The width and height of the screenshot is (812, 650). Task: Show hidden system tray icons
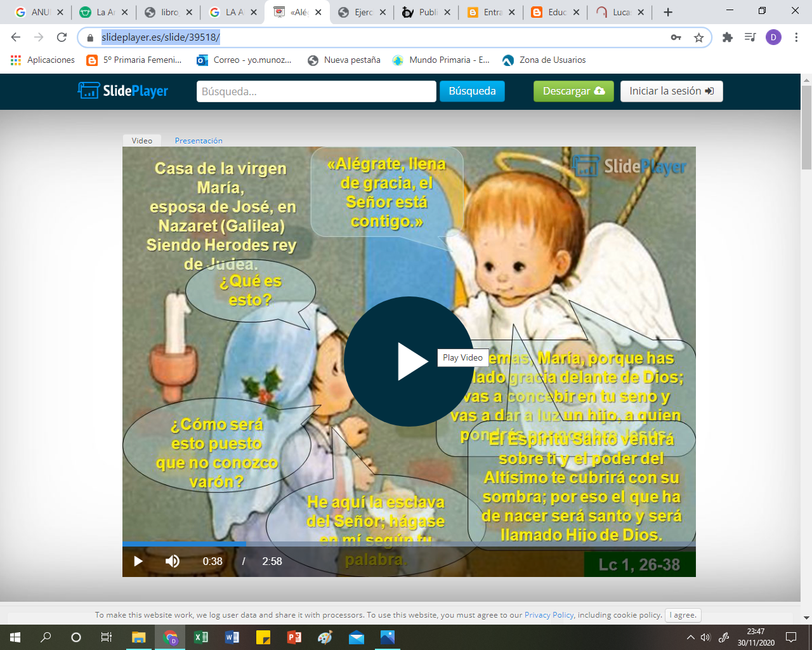click(691, 637)
